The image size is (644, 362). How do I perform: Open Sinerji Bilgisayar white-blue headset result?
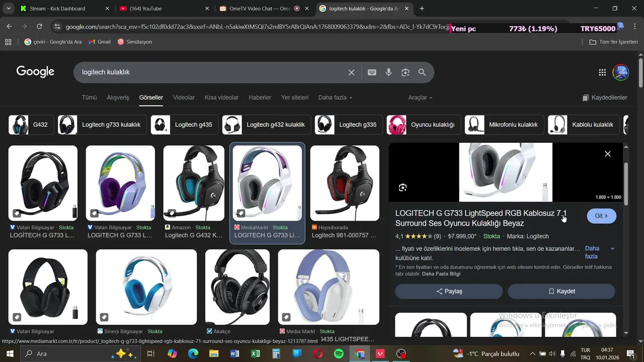click(x=146, y=287)
